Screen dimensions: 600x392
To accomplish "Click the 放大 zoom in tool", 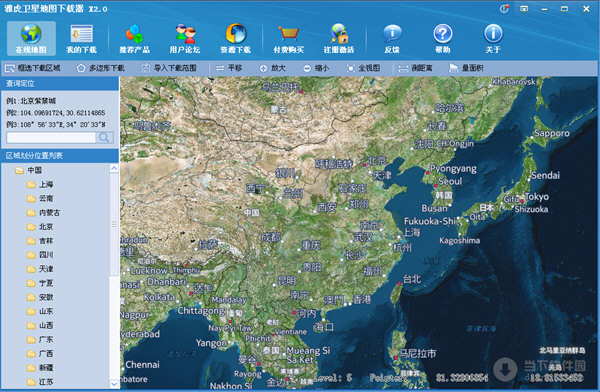I will [x=272, y=68].
